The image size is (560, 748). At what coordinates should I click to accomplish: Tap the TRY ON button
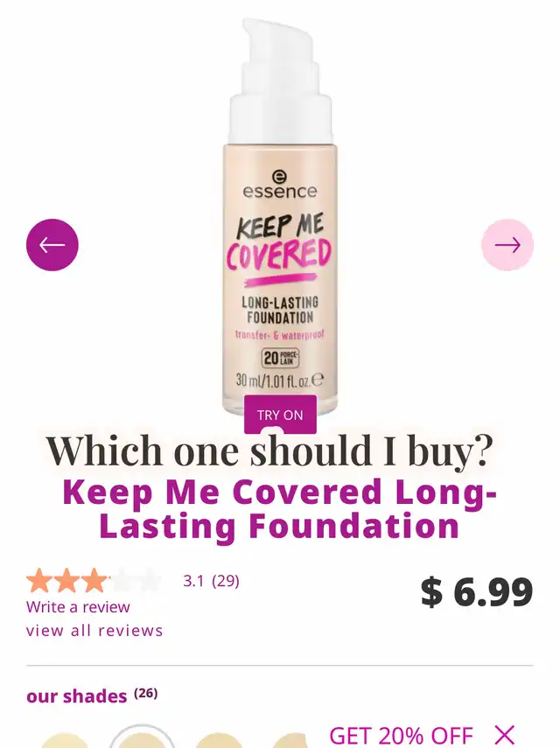pyautogui.click(x=280, y=415)
